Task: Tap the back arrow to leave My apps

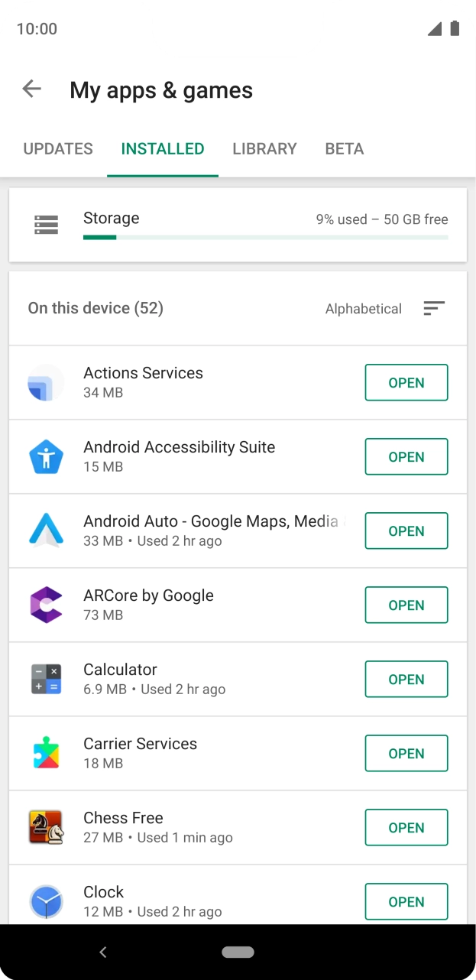Action: pyautogui.click(x=31, y=89)
